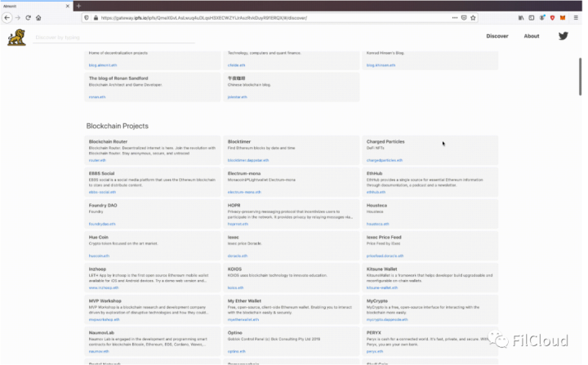This screenshot has height=365, width=588.
Task: Open a new browser tab
Action: (x=78, y=6)
